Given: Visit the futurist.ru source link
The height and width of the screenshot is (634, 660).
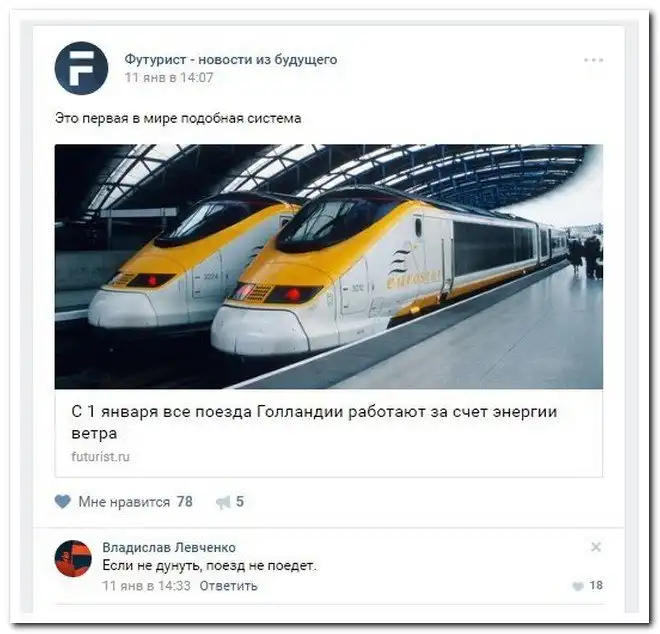Looking at the screenshot, I should [x=101, y=457].
